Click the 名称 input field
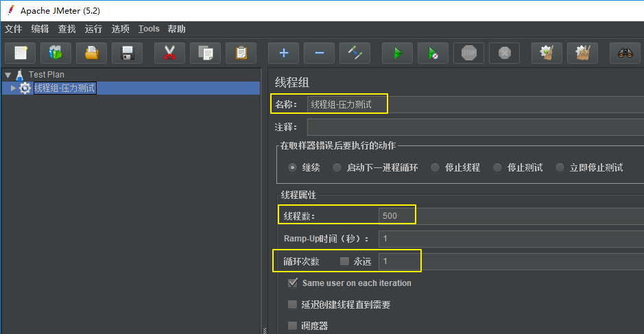This screenshot has height=334, width=644. [475, 104]
